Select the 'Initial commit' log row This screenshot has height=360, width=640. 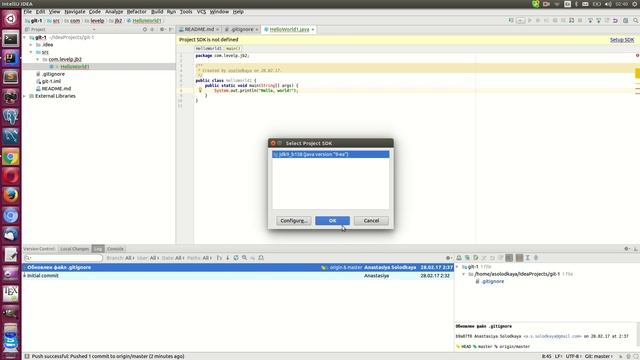(238, 276)
